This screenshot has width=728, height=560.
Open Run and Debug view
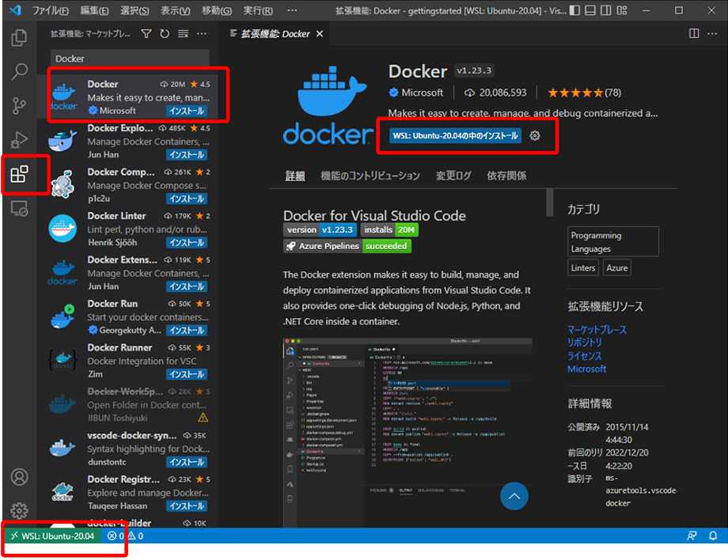coord(19,140)
